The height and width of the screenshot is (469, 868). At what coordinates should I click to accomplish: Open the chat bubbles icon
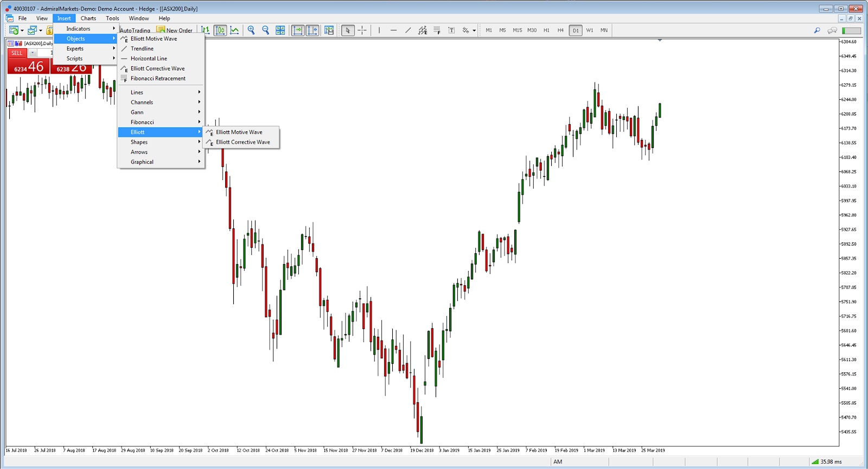(832, 30)
